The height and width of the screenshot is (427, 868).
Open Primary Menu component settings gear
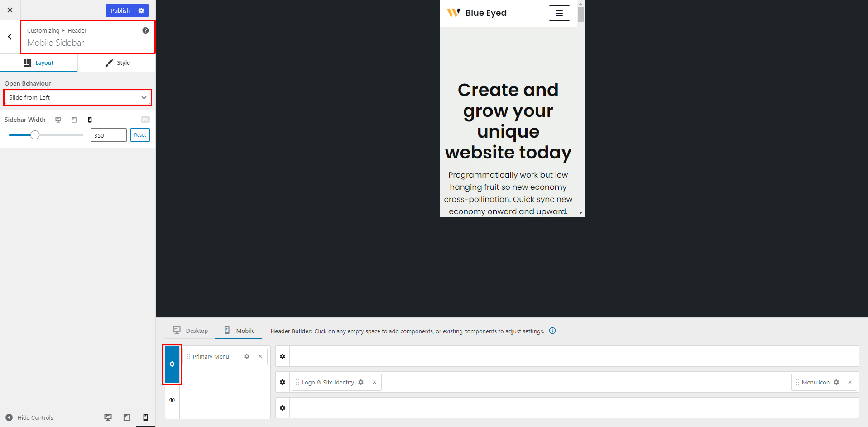tap(247, 356)
